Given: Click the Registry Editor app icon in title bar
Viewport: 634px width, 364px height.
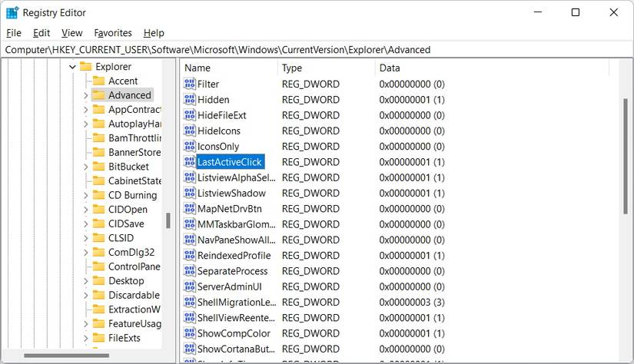Looking at the screenshot, I should pyautogui.click(x=12, y=12).
